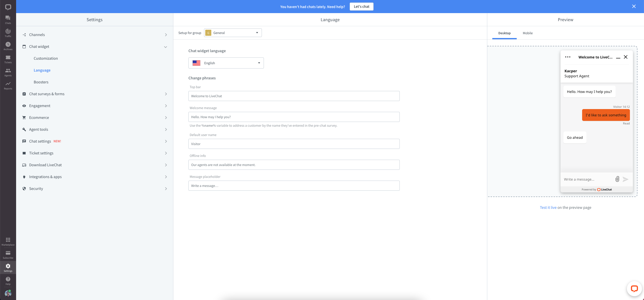Open the Chats section in sidebar

click(x=8, y=20)
